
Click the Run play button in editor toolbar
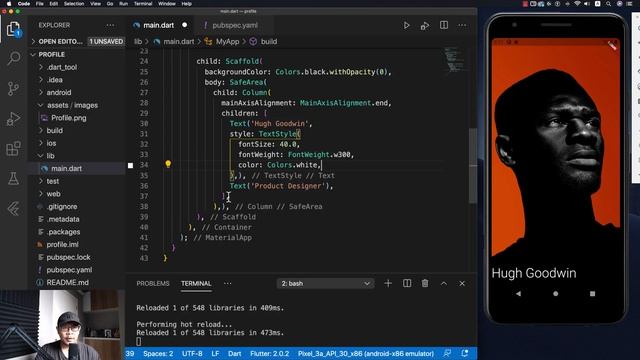click(406, 25)
